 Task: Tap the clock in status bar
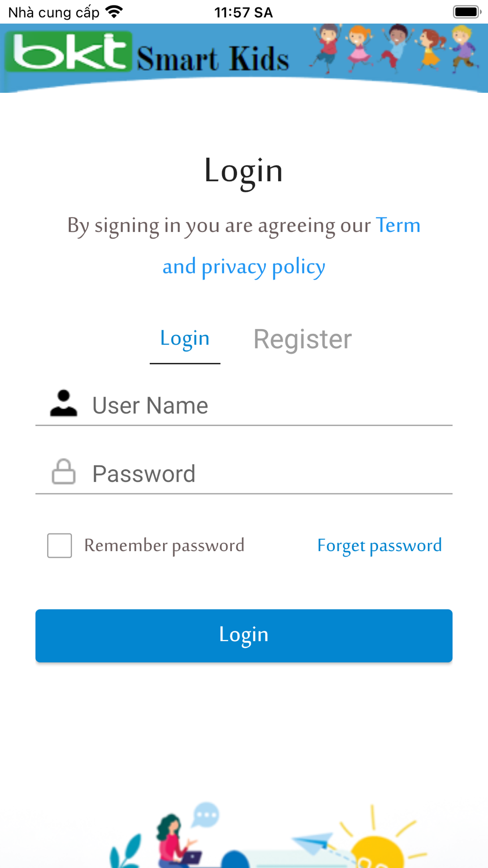tap(244, 12)
